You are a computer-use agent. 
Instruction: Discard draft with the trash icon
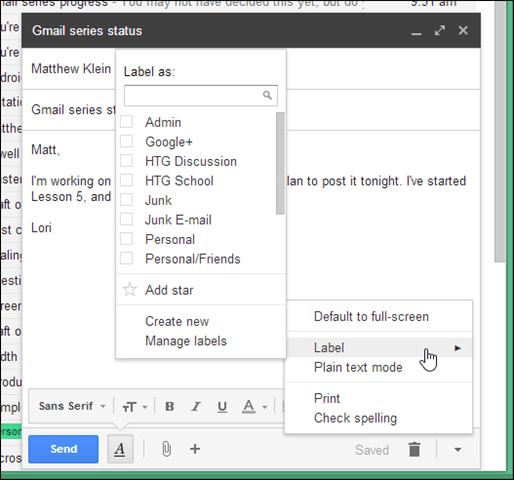pyautogui.click(x=414, y=449)
